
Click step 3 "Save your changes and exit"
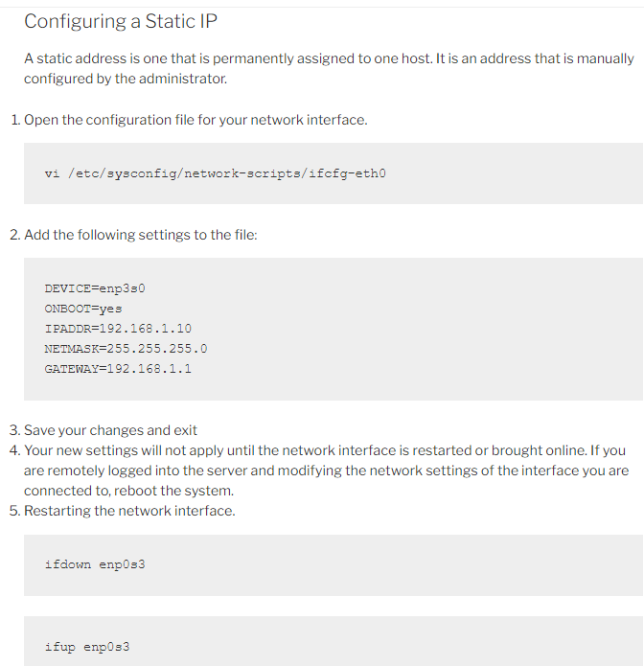110,430
